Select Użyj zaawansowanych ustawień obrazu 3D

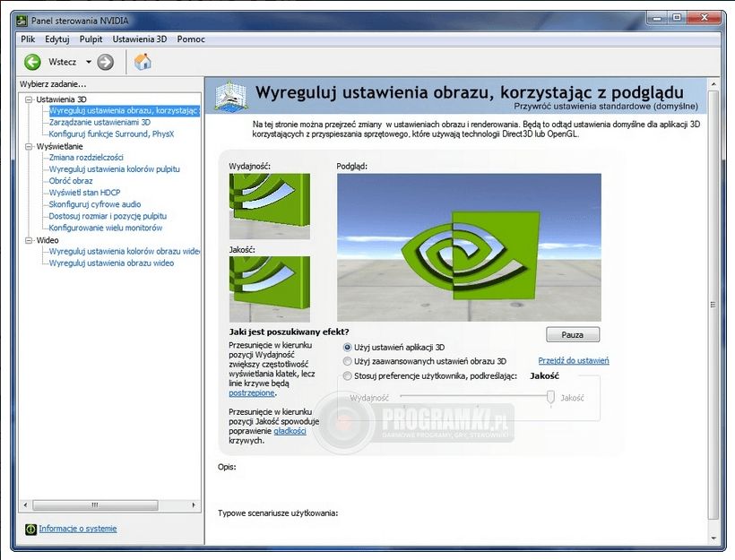click(348, 361)
